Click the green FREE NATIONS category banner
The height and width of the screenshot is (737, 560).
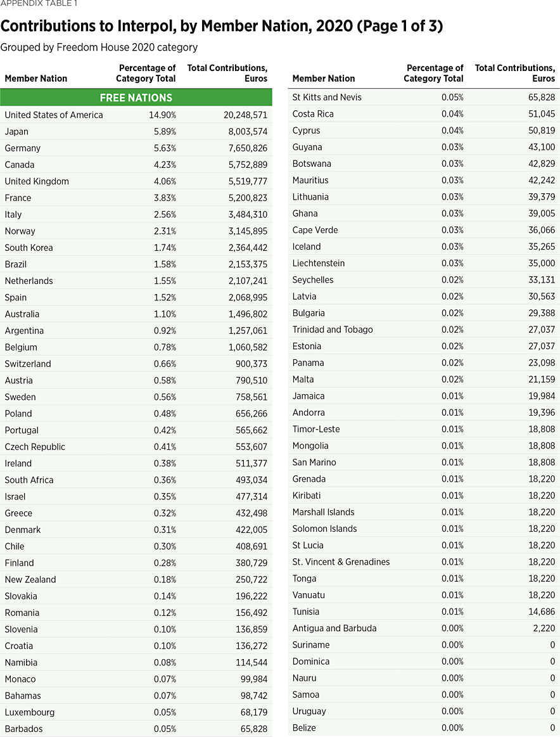point(136,98)
